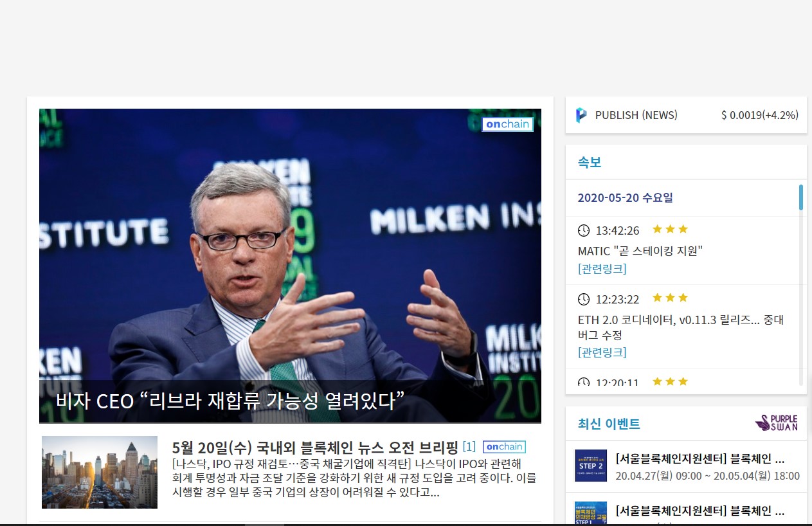Open the [1] comment count link

tap(469, 447)
